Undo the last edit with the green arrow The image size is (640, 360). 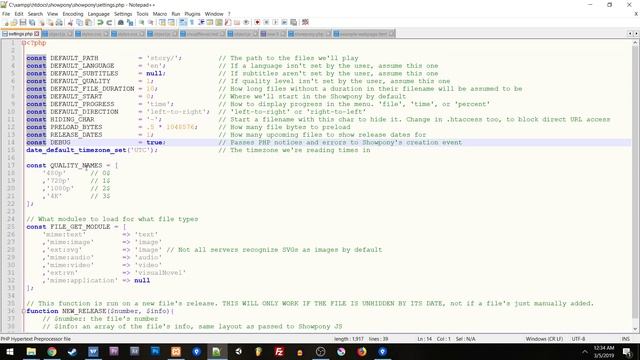tap(100, 22)
